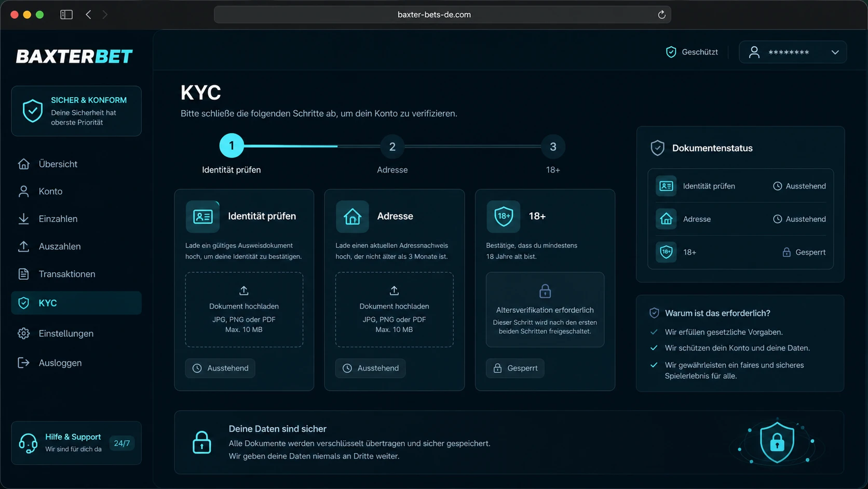Click Ausstehend badge on Adresse card
Screen dimensions: 868x489
pos(371,368)
